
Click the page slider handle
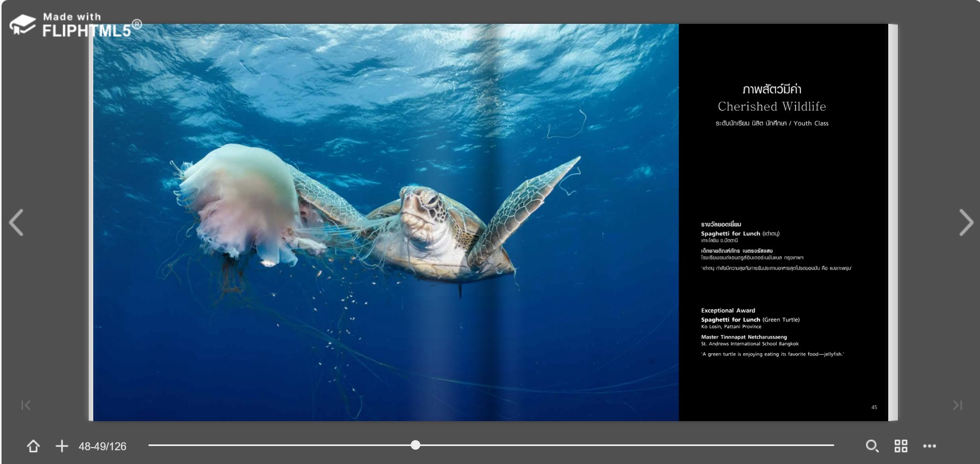[416, 445]
